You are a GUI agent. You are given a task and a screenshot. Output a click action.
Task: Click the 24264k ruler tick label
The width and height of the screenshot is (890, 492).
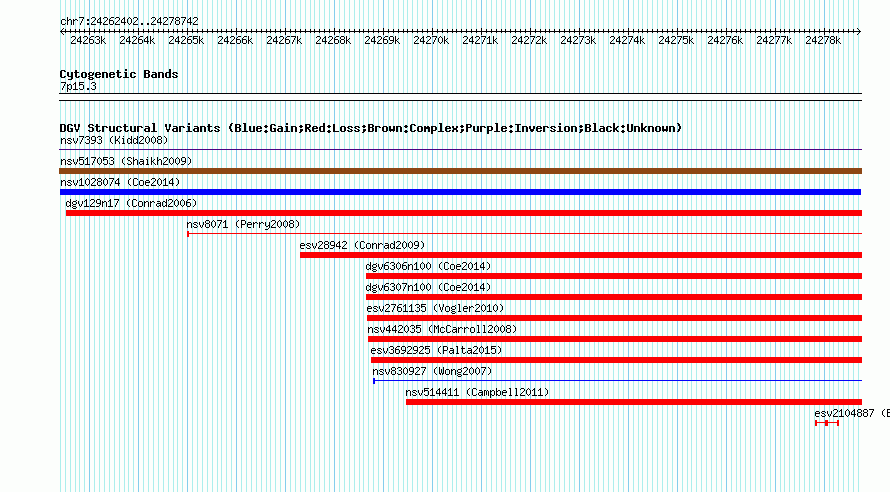pyautogui.click(x=137, y=40)
